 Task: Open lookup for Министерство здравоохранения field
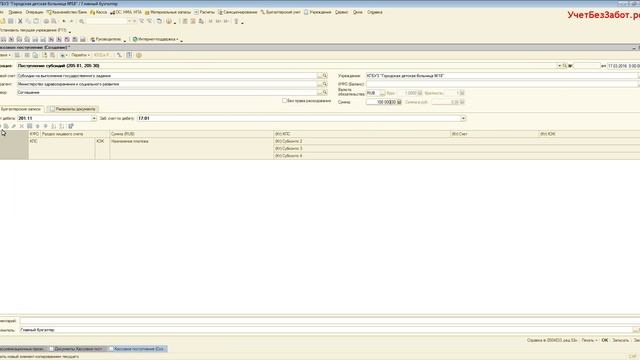(x=325, y=84)
